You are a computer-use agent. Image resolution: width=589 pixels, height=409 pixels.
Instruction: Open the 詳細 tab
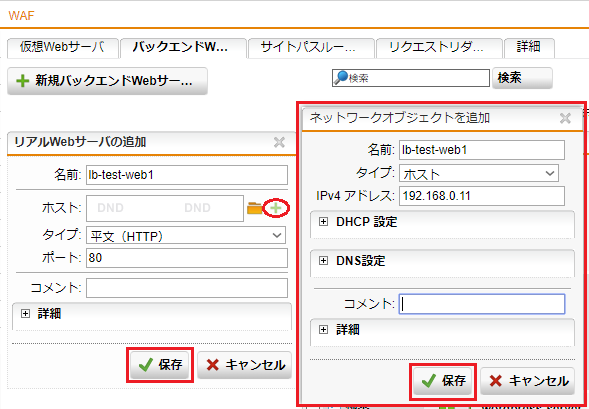click(529, 48)
